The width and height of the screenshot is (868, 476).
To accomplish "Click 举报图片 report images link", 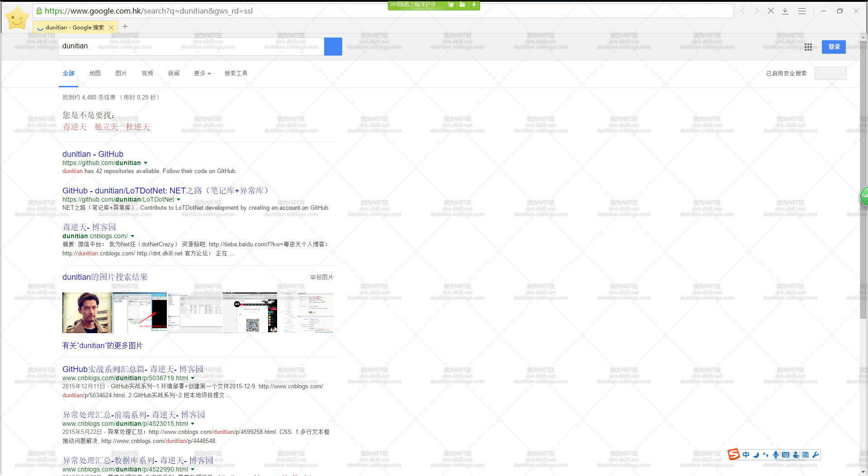I will (x=322, y=277).
